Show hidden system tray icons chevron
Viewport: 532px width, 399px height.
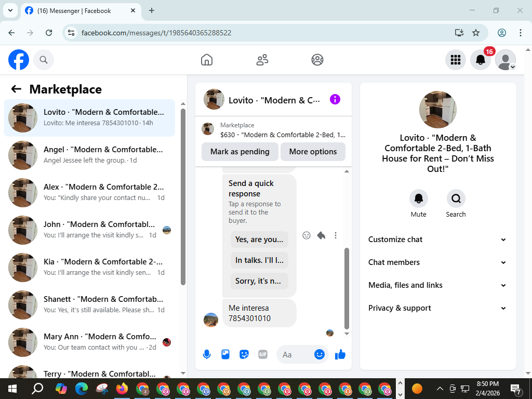tap(440, 389)
